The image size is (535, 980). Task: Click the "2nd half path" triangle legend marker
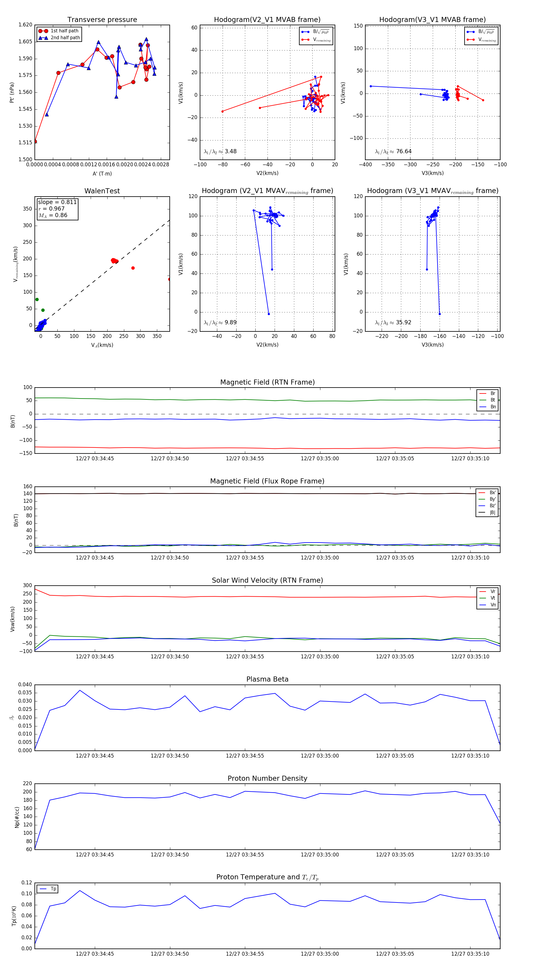click(x=43, y=38)
